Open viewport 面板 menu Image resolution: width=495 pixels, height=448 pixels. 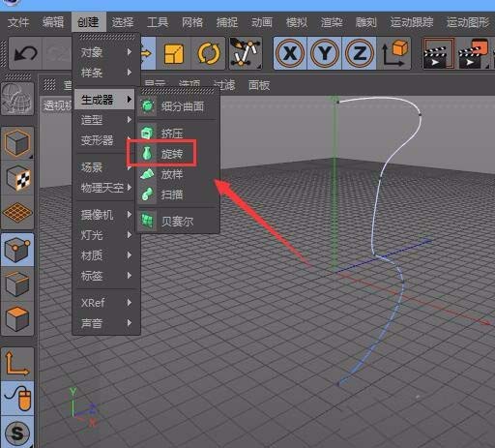click(259, 85)
